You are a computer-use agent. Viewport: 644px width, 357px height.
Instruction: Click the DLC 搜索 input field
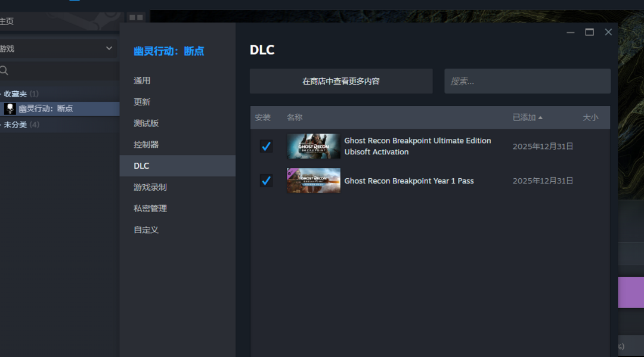[x=527, y=81]
